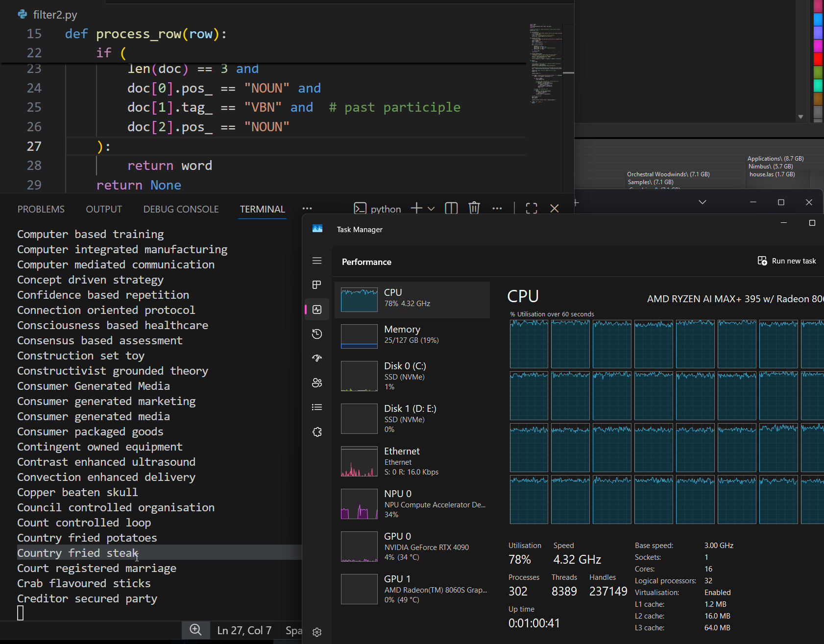Split the terminal pane

[451, 208]
